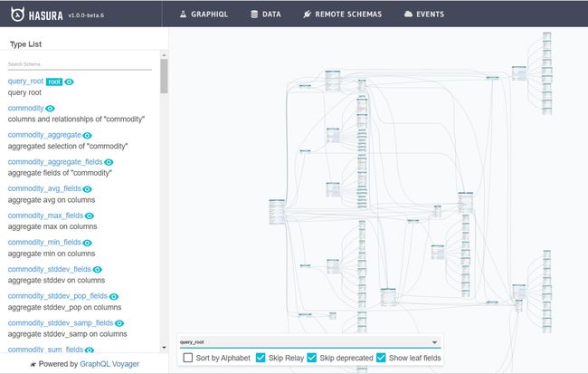Disable Show leaf fields checkbox
The height and width of the screenshot is (374, 588).
click(x=381, y=358)
